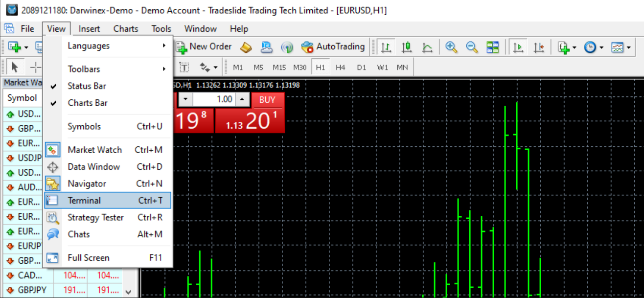The width and height of the screenshot is (644, 298).
Task: Toggle the Auto Scroll chart option
Action: 518,47
